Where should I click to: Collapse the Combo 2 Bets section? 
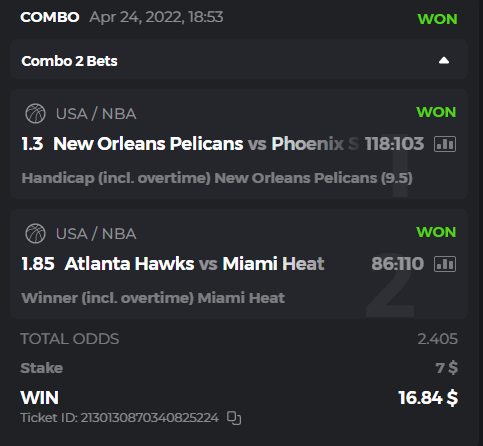click(444, 61)
